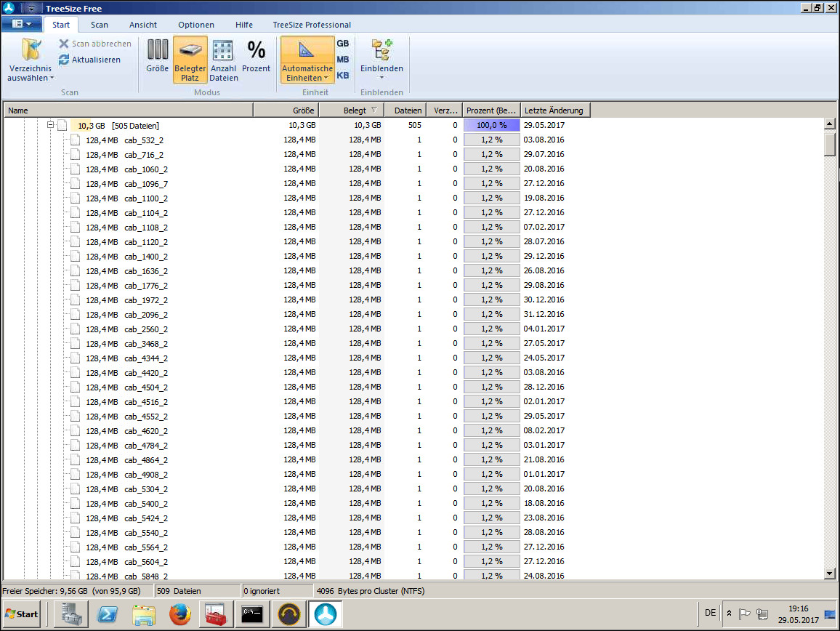The height and width of the screenshot is (631, 840).
Task: Sort by the Prozent column header
Action: [491, 110]
